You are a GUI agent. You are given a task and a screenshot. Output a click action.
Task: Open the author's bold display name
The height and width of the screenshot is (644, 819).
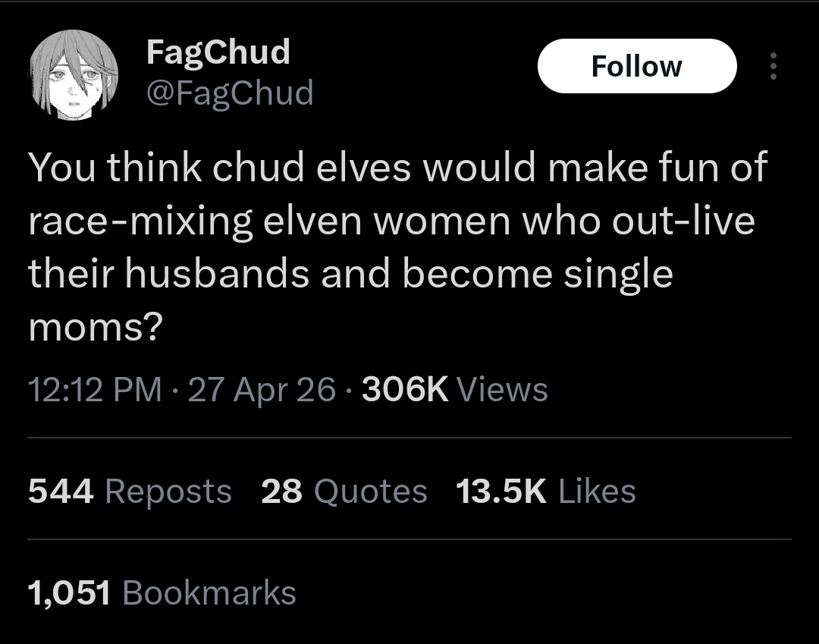pos(218,53)
